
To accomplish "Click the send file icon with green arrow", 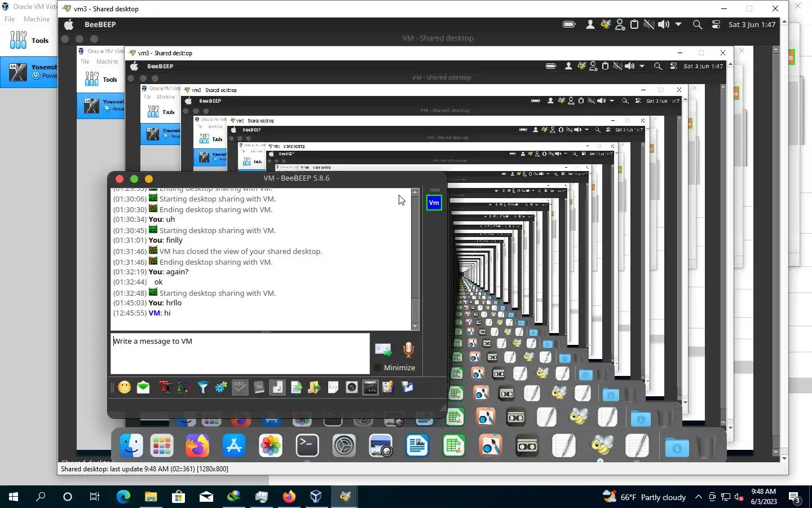I will [x=296, y=387].
